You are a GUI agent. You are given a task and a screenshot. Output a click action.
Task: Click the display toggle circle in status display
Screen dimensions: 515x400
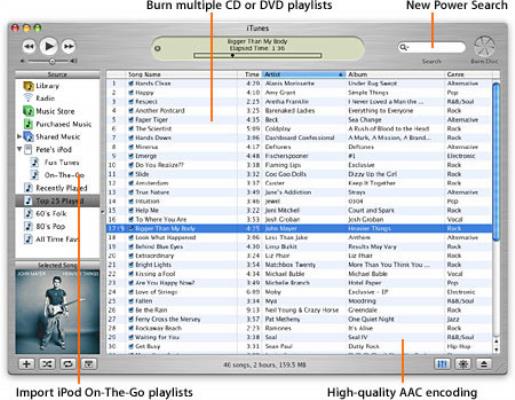tap(157, 48)
